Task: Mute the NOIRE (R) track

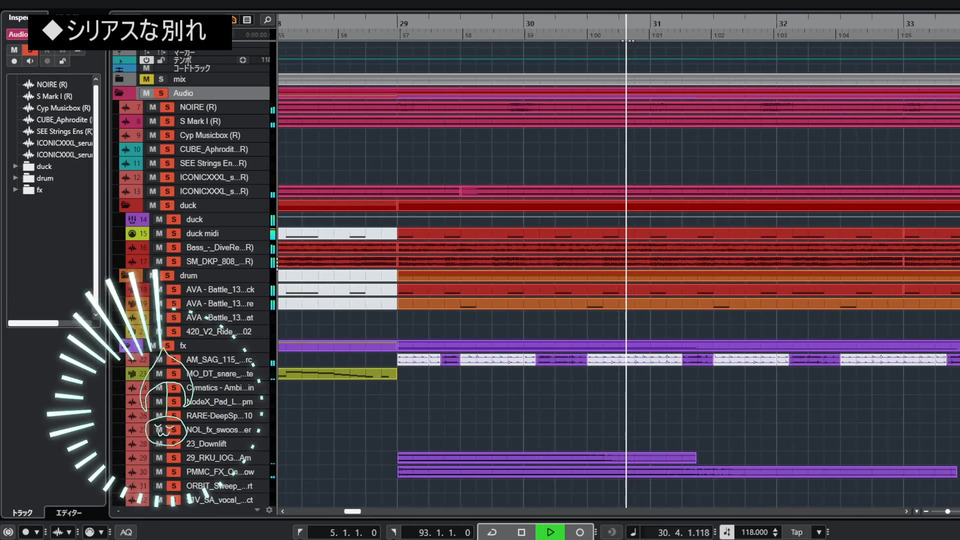Action: [x=153, y=107]
